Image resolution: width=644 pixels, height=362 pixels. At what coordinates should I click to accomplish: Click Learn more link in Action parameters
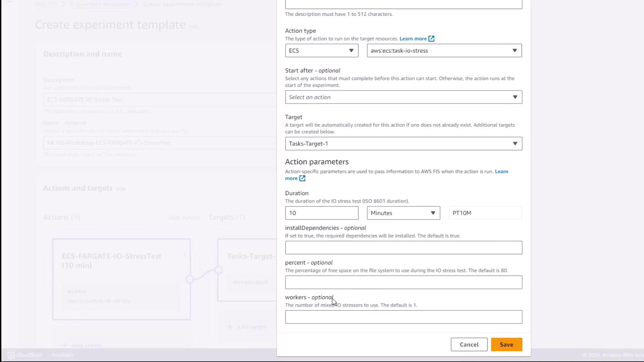click(501, 172)
